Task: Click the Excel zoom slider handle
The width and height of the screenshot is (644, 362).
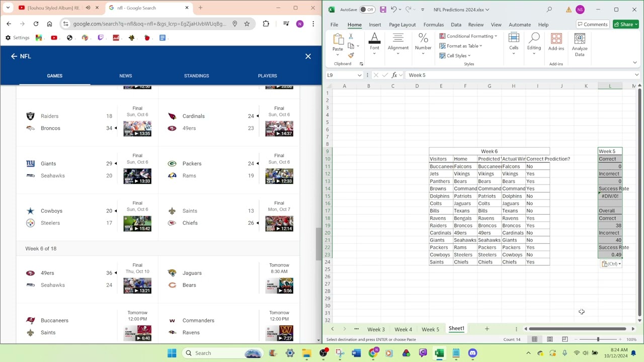Action: [x=598, y=339]
